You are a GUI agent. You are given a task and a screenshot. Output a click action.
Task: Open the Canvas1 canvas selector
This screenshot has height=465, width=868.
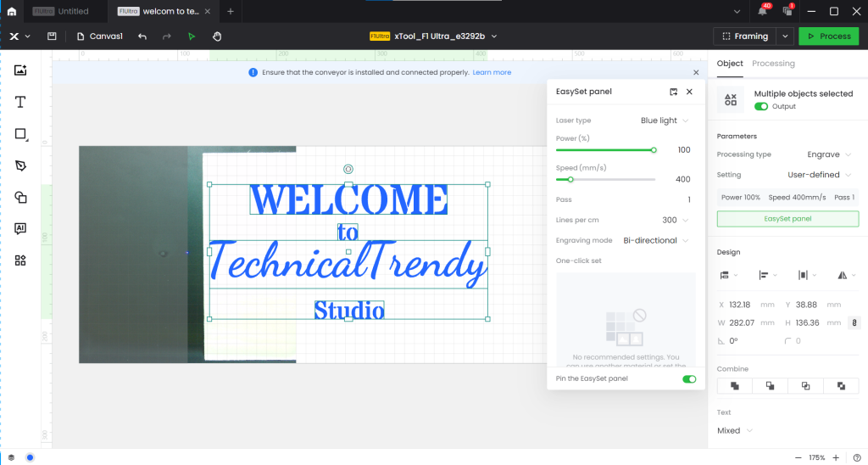(x=100, y=36)
